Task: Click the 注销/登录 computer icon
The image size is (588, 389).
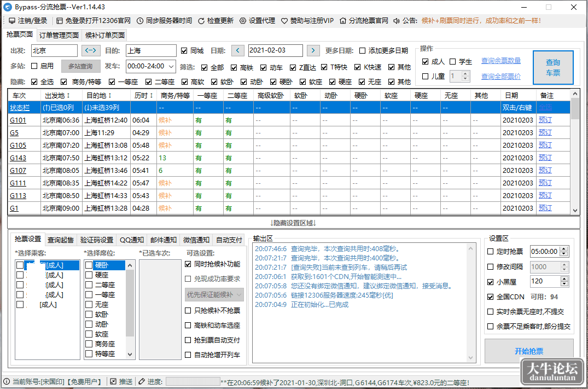Action: coord(12,21)
